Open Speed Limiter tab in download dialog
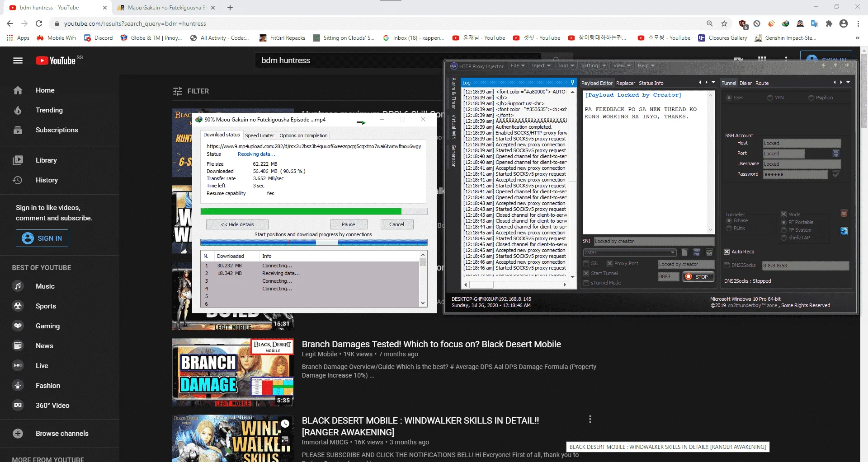 pos(259,135)
